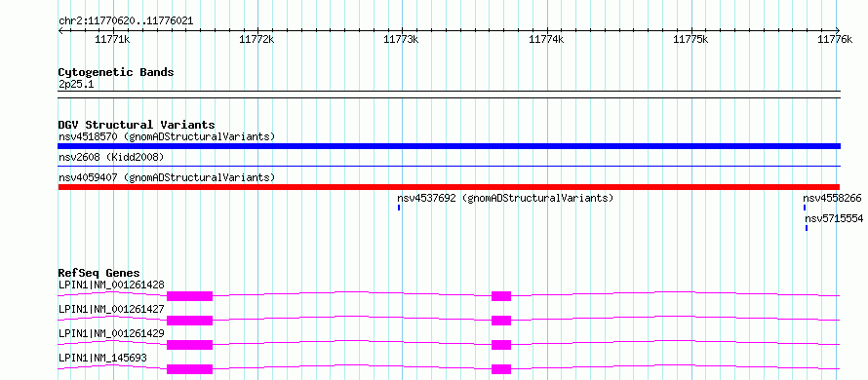The height and width of the screenshot is (380, 868).
Task: Click the 11775k ruler tick label
Action: coord(690,39)
